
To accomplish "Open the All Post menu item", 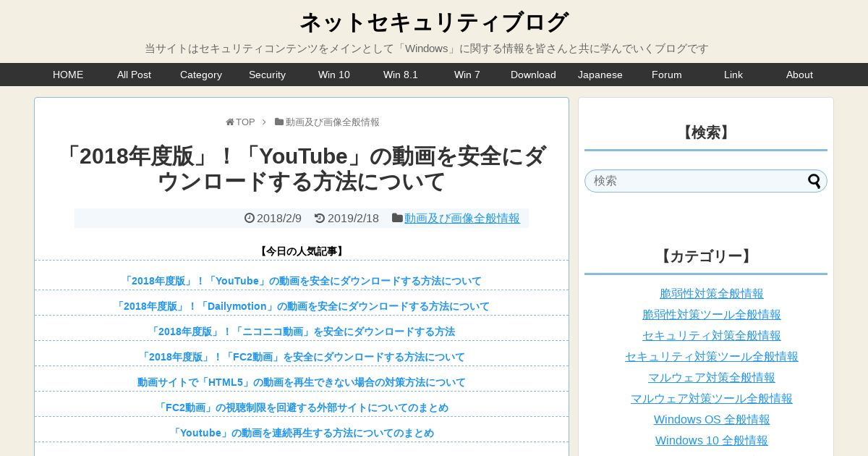I will click(135, 75).
